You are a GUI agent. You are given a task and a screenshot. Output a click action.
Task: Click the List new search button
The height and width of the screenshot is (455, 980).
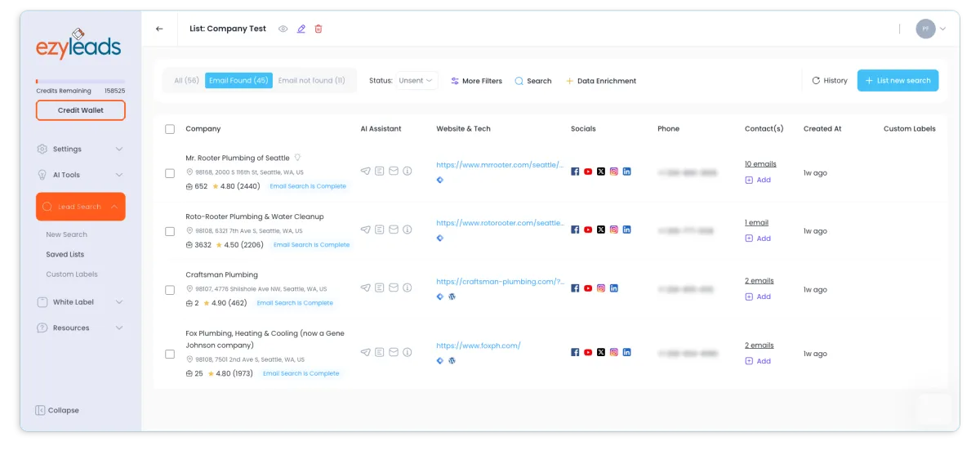click(x=898, y=81)
